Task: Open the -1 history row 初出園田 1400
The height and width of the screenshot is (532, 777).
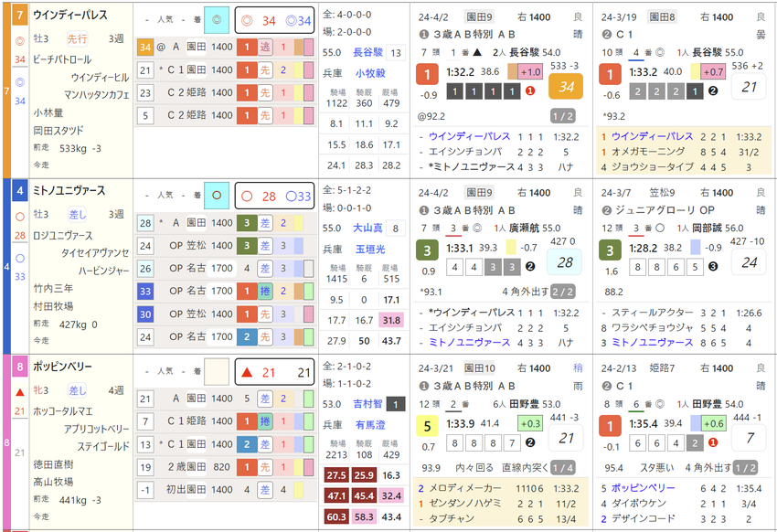Action: pyautogui.click(x=226, y=490)
